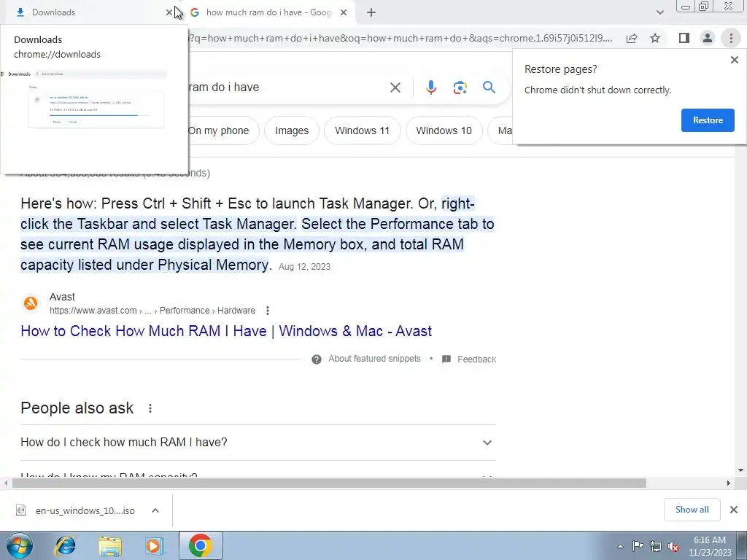Open Action Center flag tray icon
This screenshot has width=747, height=560.
coord(638,545)
